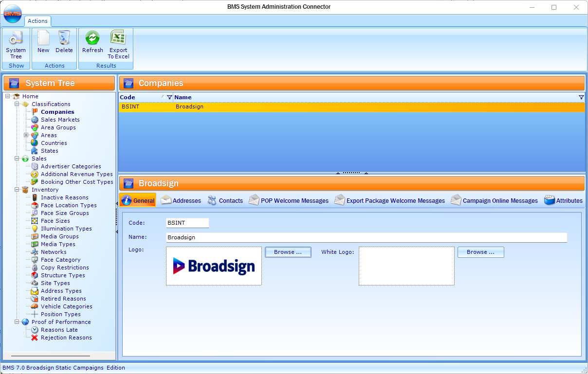Open the BMS application orb button

[x=13, y=13]
